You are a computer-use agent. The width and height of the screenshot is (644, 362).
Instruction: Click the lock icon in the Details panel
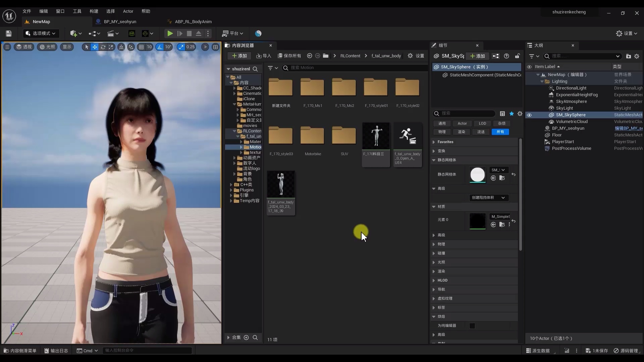click(x=518, y=56)
